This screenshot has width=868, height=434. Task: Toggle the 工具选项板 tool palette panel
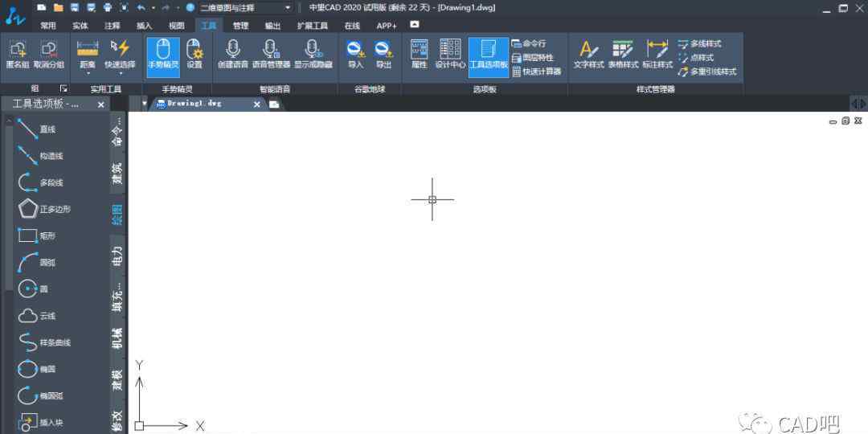(488, 55)
